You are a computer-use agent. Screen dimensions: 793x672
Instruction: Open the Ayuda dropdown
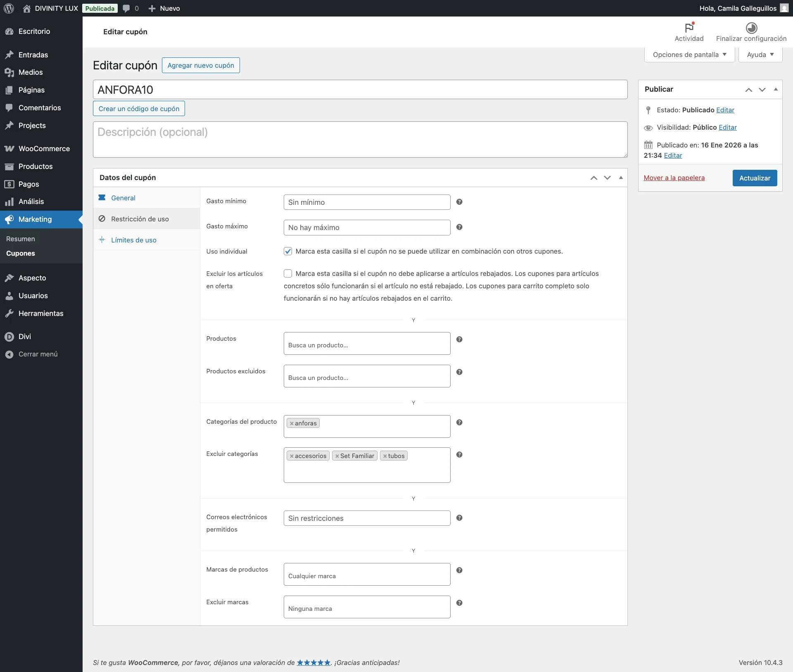(x=760, y=55)
